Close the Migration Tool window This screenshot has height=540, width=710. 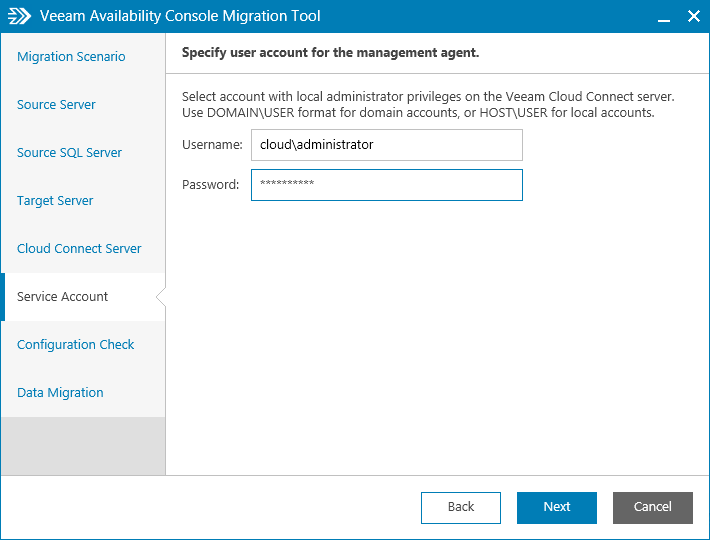tap(694, 17)
